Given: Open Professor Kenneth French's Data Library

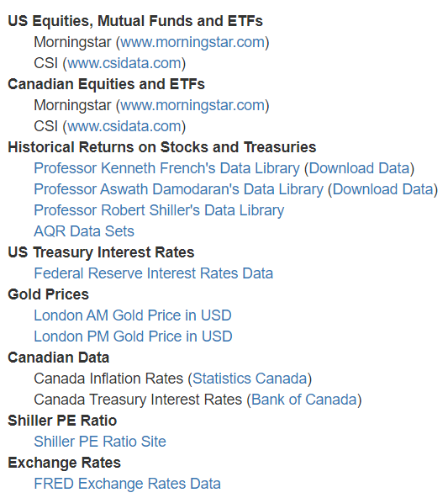Looking at the screenshot, I should click(166, 168).
